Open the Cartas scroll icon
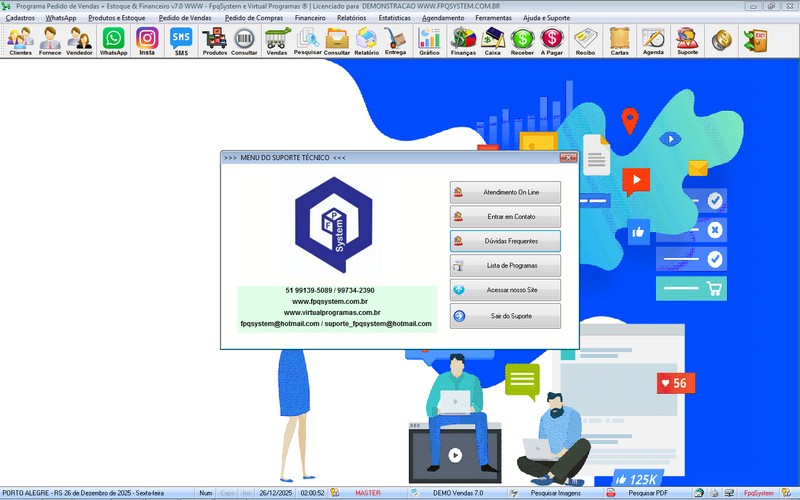This screenshot has height=500, width=800. coord(619,41)
